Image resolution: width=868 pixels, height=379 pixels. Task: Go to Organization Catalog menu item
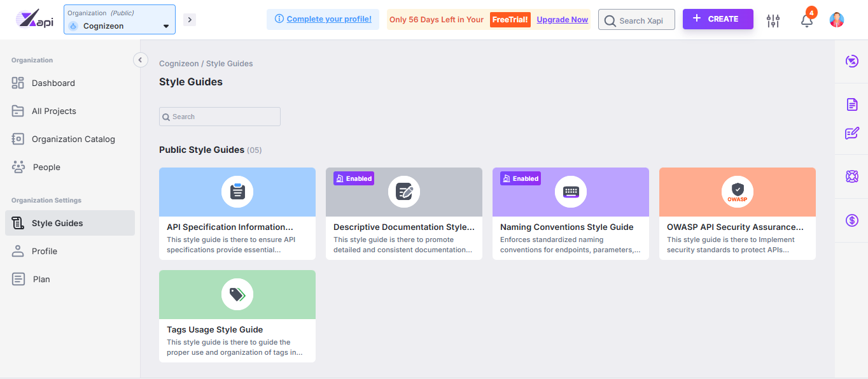point(73,139)
